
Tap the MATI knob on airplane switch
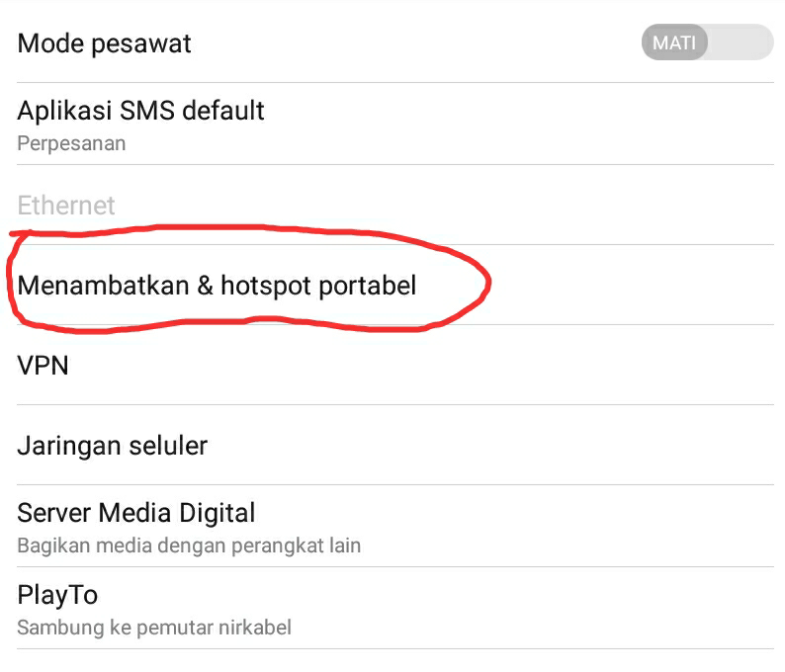point(674,42)
